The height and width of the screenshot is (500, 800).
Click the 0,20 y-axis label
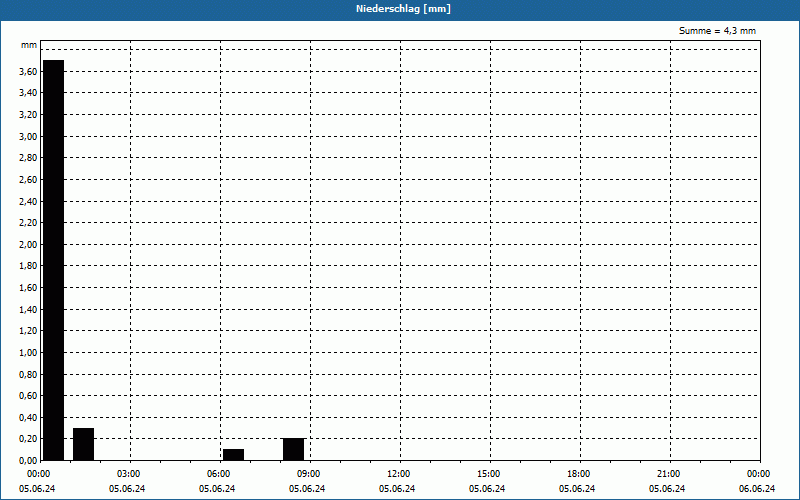point(28,439)
